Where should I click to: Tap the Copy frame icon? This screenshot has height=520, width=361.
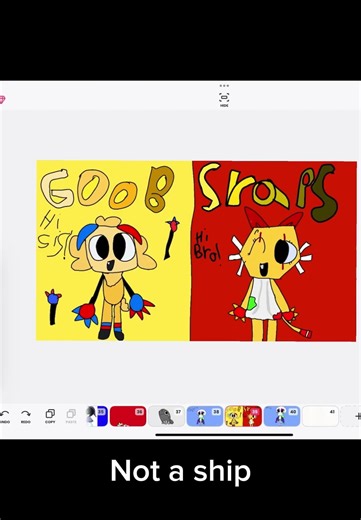(x=50, y=416)
